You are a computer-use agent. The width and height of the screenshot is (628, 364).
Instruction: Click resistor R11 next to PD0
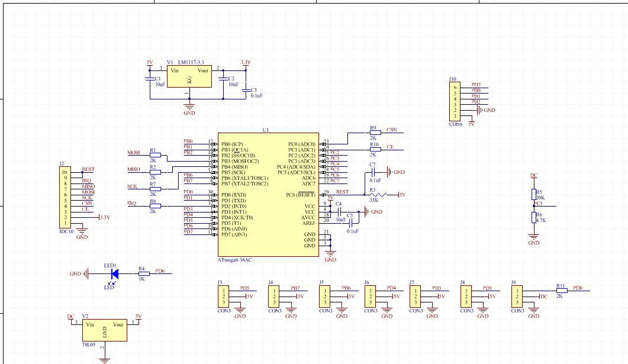pos(562,291)
